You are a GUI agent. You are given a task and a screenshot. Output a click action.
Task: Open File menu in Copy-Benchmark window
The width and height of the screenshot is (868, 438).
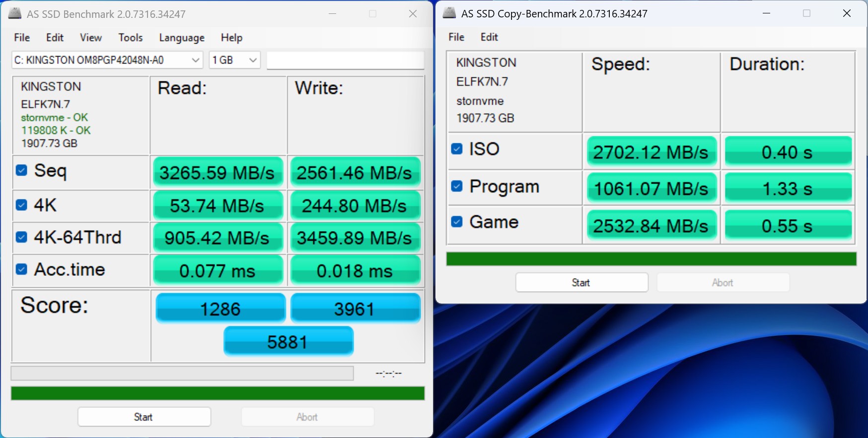click(456, 37)
